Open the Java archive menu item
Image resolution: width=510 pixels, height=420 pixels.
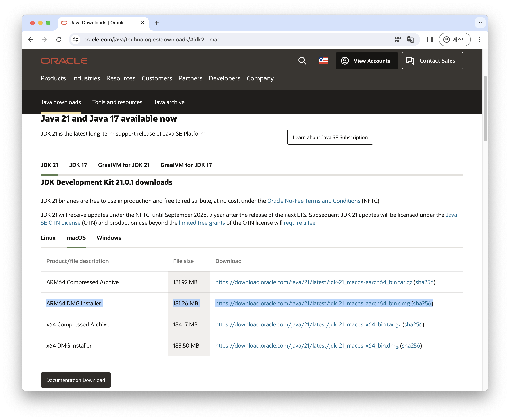pyautogui.click(x=169, y=102)
